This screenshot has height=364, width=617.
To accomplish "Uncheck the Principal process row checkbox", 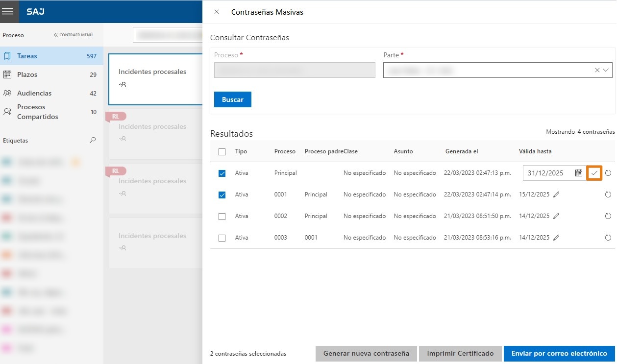I will tap(222, 173).
